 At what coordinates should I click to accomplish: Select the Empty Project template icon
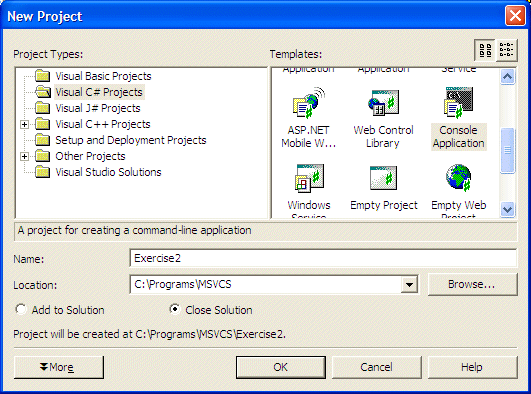pos(383,178)
